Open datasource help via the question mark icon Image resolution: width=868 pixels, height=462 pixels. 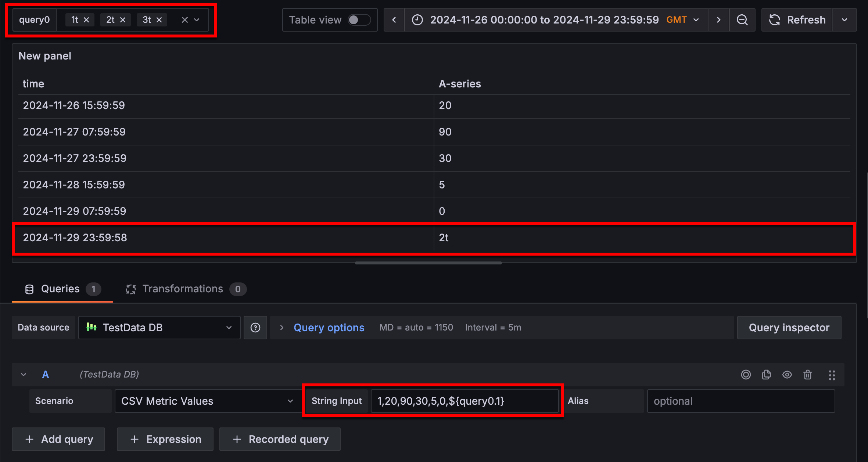pyautogui.click(x=255, y=327)
